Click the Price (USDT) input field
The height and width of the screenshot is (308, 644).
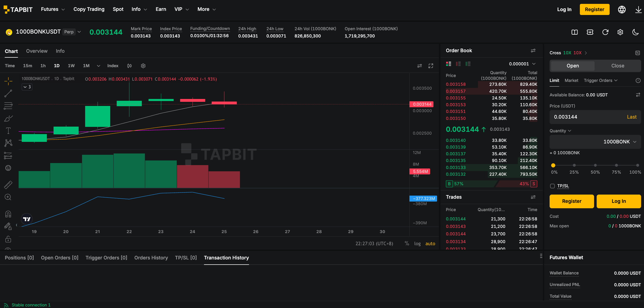click(595, 117)
